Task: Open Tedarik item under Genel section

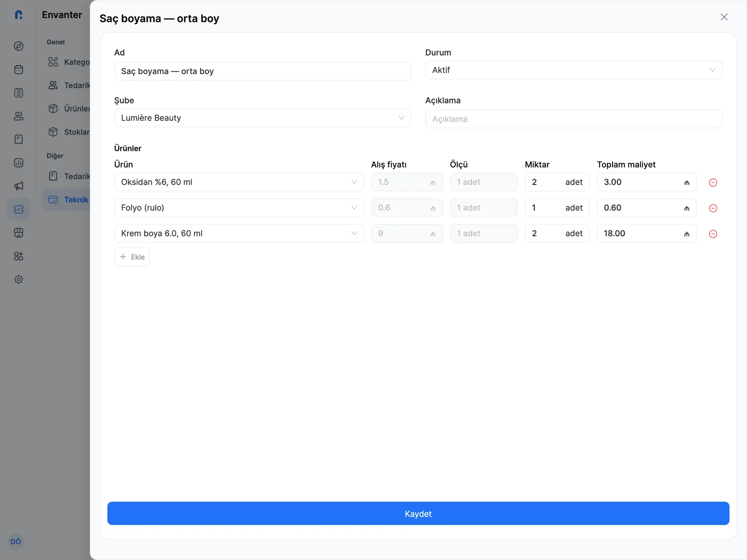Action: 68,85
